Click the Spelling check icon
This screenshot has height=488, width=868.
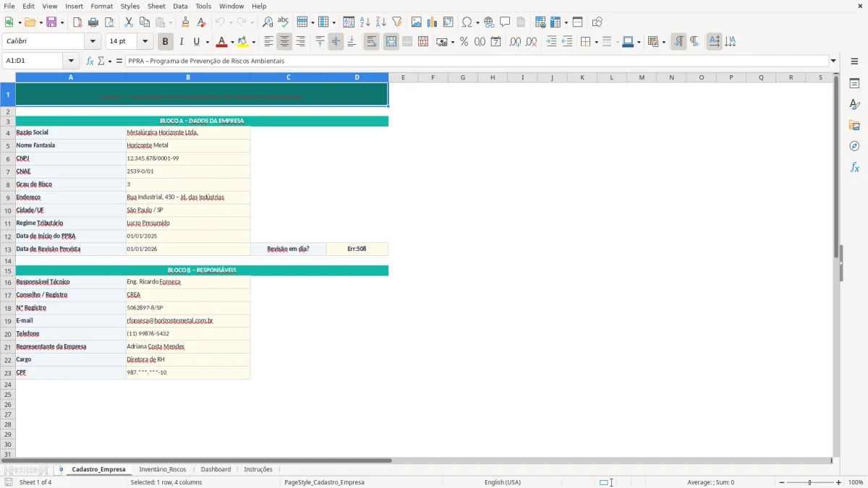point(284,22)
